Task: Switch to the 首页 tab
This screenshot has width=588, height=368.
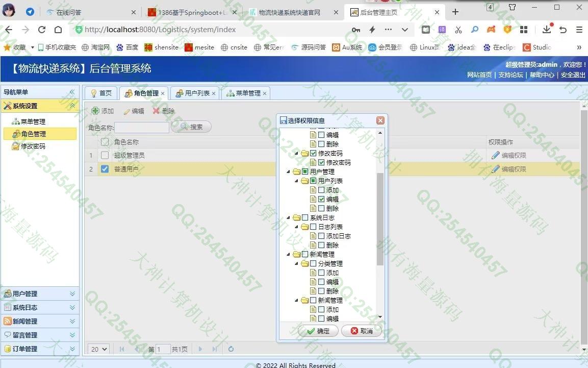Action: [x=101, y=93]
